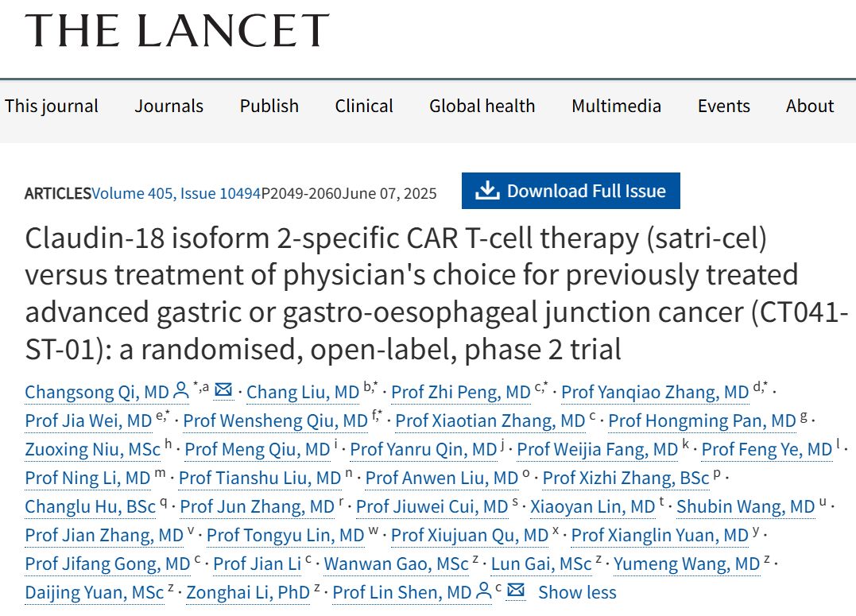Open Volume 405, Issue 10494 link

point(176,193)
